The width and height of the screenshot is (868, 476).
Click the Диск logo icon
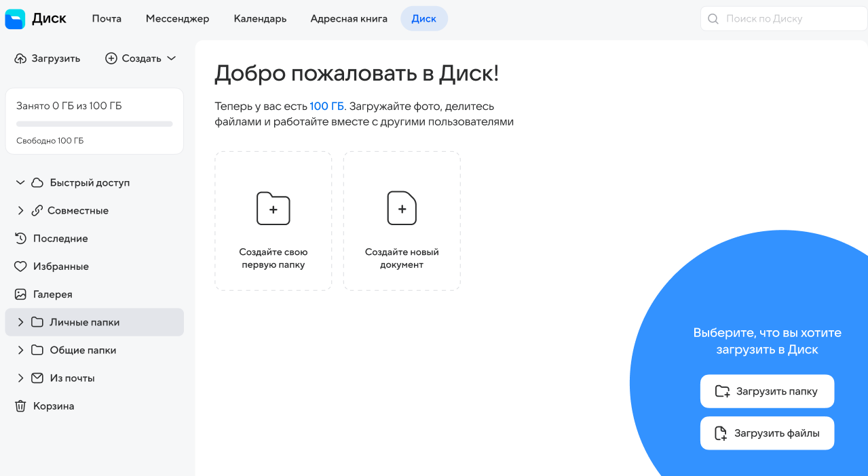[15, 19]
